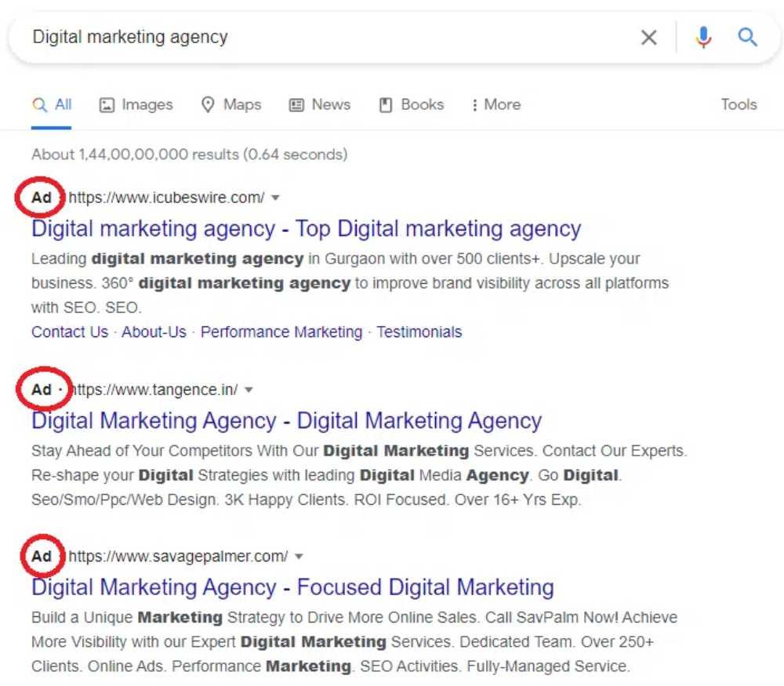Screen dimensions: 784x686
Task: Open the More menu three-dots icon
Action: (474, 105)
